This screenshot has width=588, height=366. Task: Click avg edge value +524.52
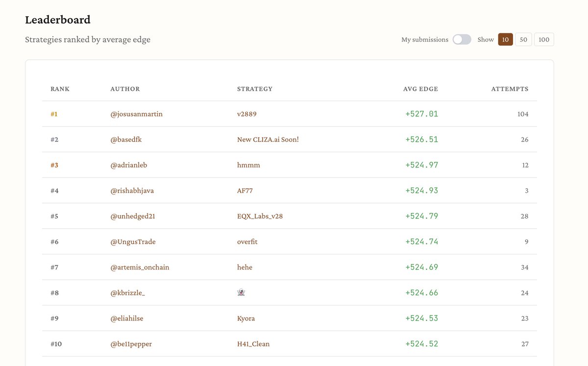coord(422,343)
